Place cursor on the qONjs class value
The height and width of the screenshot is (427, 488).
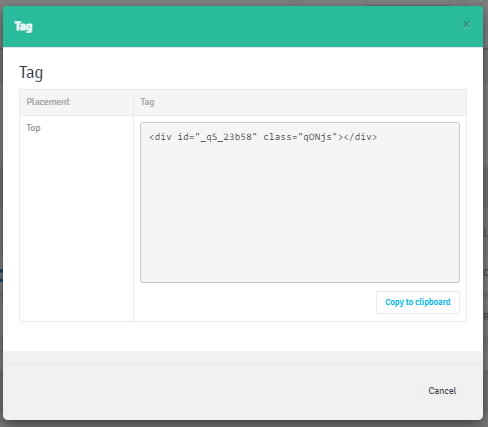[317, 137]
